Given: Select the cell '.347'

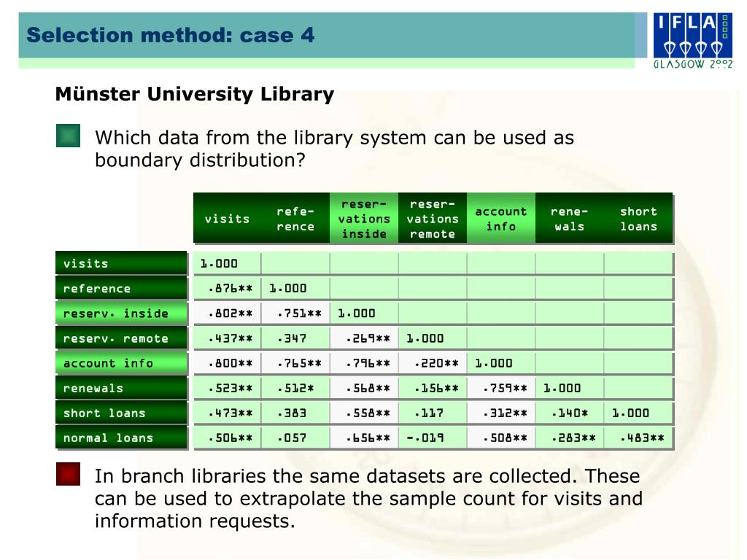Looking at the screenshot, I should pyautogui.click(x=295, y=338).
